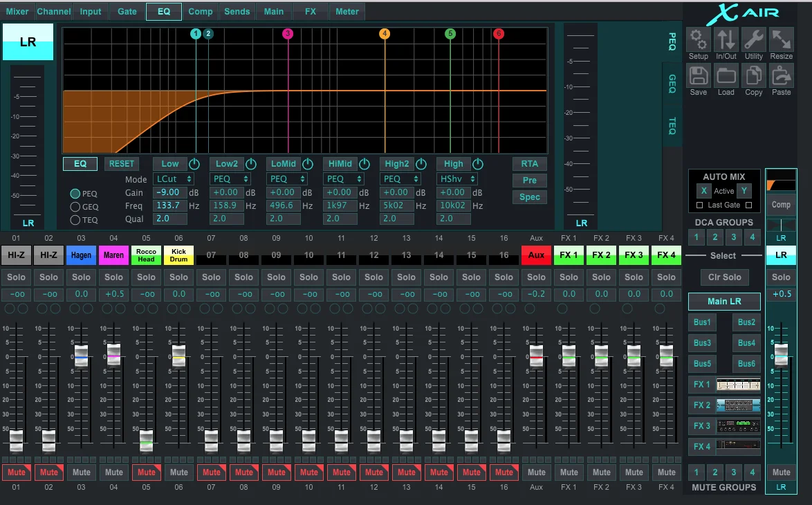Open the Utility wrench icon
Viewport: 812px width, 505px height.
coord(754,40)
